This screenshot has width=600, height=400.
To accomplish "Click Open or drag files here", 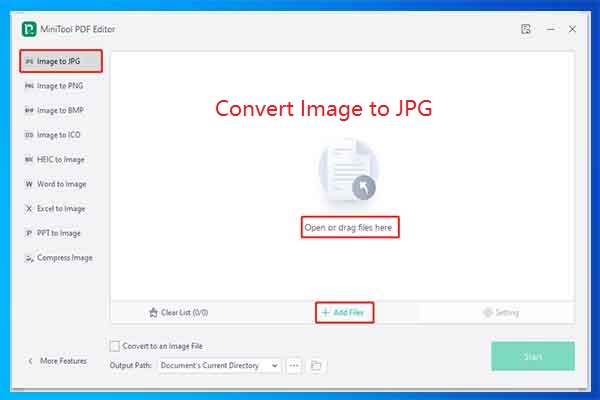I will click(x=350, y=227).
